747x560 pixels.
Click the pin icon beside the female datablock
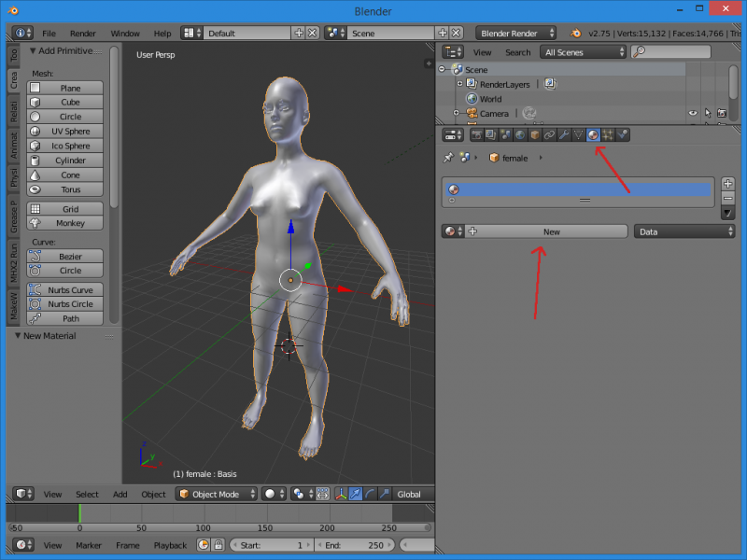tap(448, 159)
